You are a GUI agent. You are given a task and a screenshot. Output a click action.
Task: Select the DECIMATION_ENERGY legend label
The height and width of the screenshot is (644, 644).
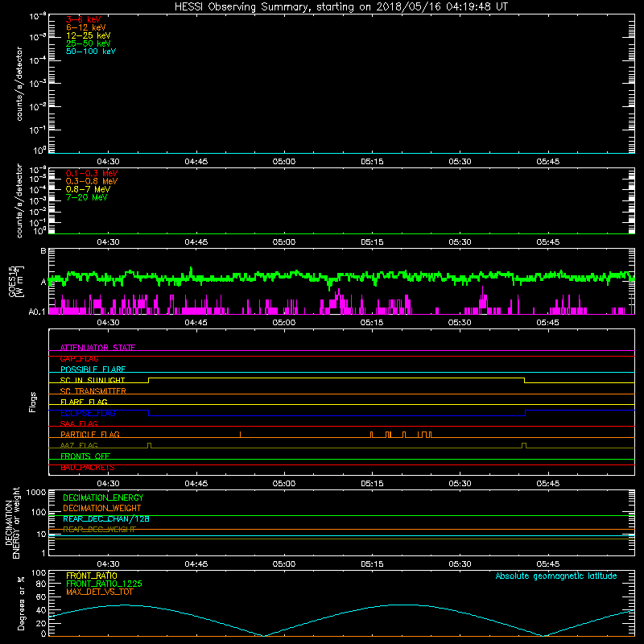click(103, 497)
